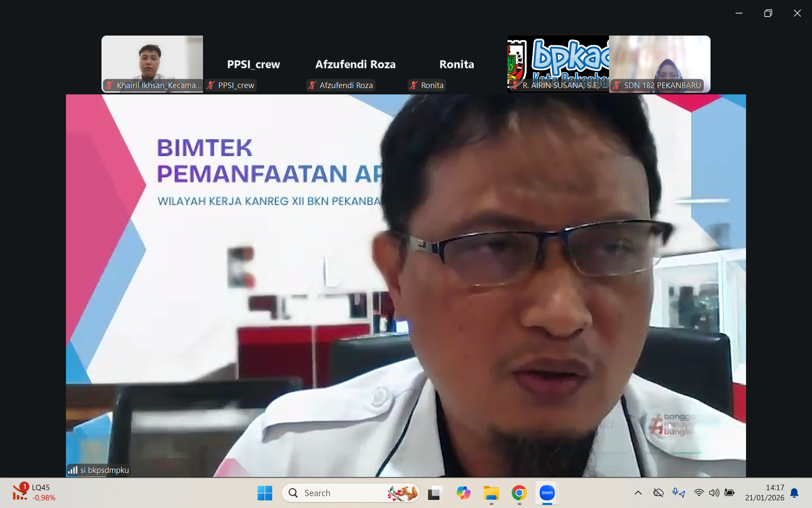Click muted mic icon beside Afzufendi Roza
Viewport: 812px width, 508px height.
[312, 85]
